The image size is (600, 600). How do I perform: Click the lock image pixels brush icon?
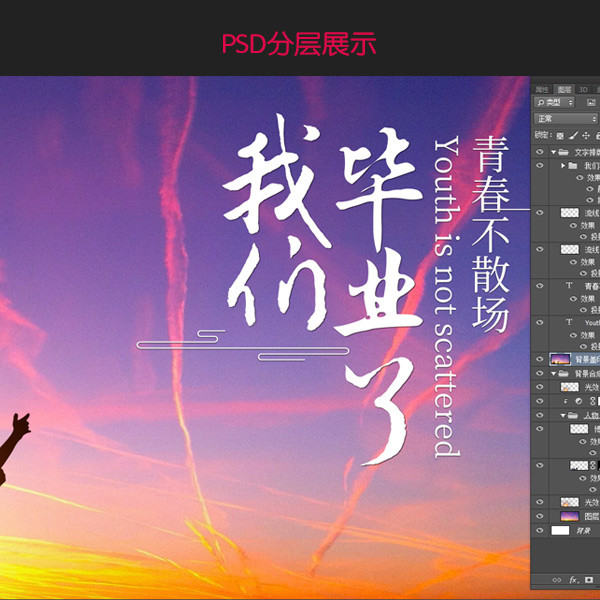coord(573,135)
